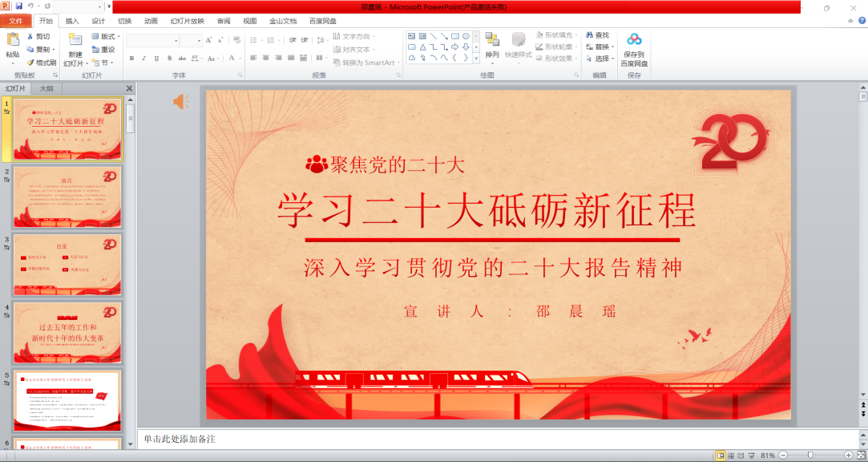Screen dimensions: 868x462
Task: Click the Format Painter (格式刷) button
Action: (42, 63)
